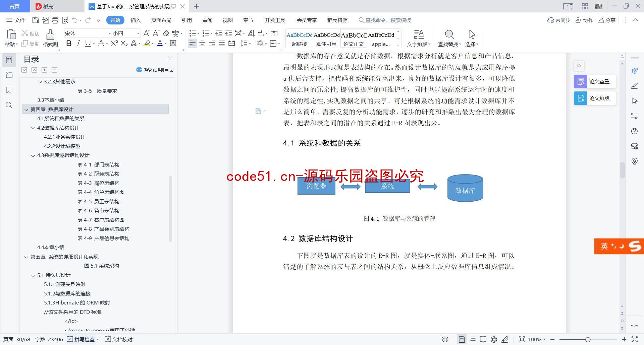This screenshot has height=345, width=644.
Task: Collapse the 第五章 系统的详细设计和实现 node
Action: coord(26,257)
